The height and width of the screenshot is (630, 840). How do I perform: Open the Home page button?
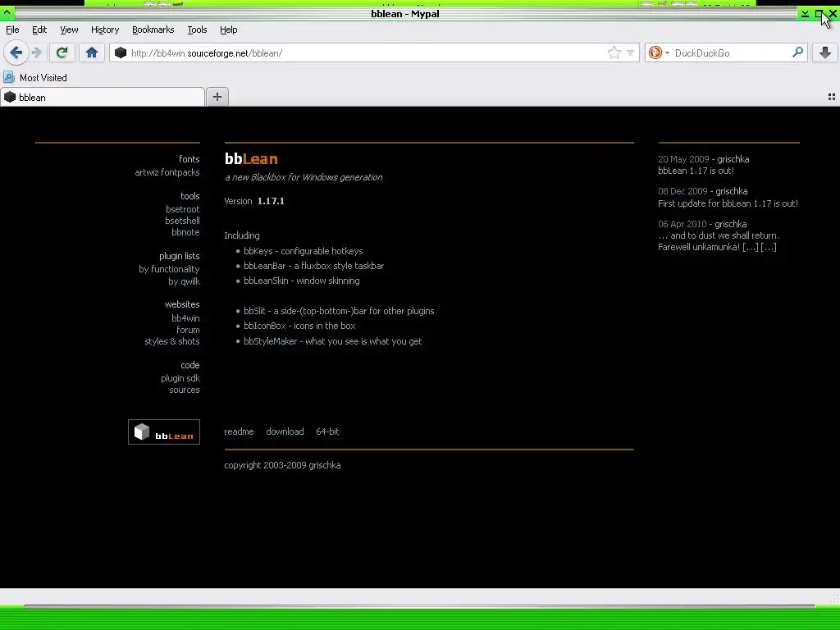[92, 52]
